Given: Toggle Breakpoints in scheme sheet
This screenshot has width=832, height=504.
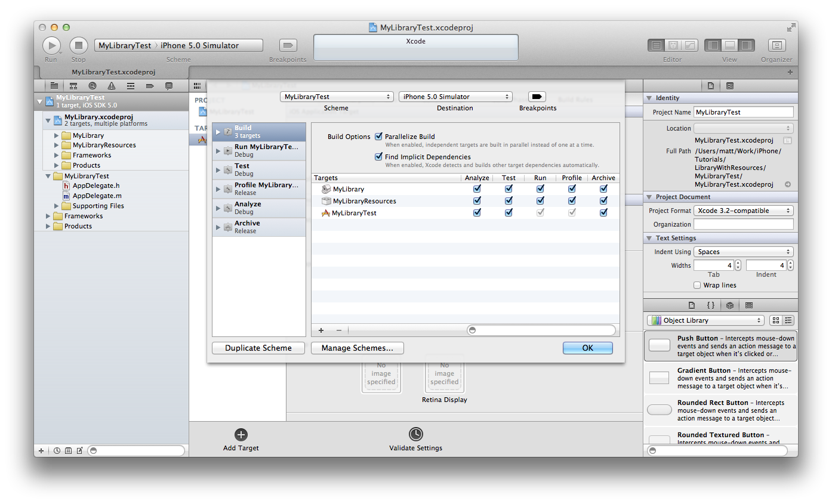Looking at the screenshot, I should click(537, 97).
